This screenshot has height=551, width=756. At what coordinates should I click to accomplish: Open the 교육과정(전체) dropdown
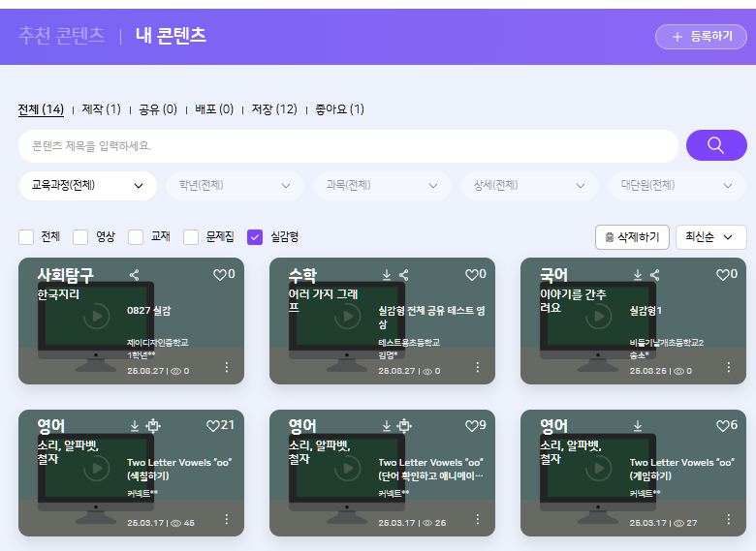[87, 185]
